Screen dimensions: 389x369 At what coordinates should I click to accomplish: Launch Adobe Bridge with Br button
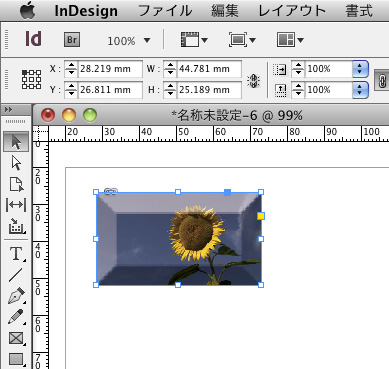pyautogui.click(x=72, y=40)
